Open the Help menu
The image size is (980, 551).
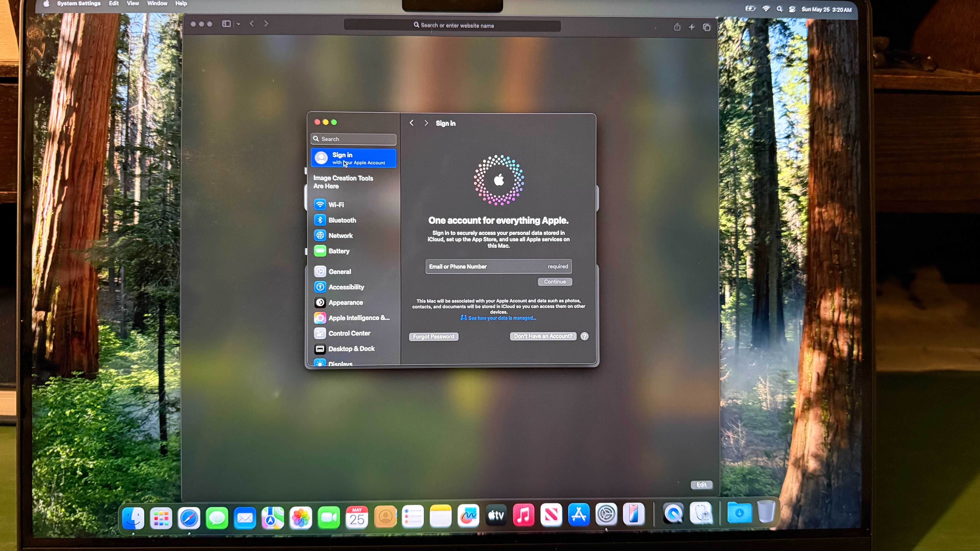181,3
